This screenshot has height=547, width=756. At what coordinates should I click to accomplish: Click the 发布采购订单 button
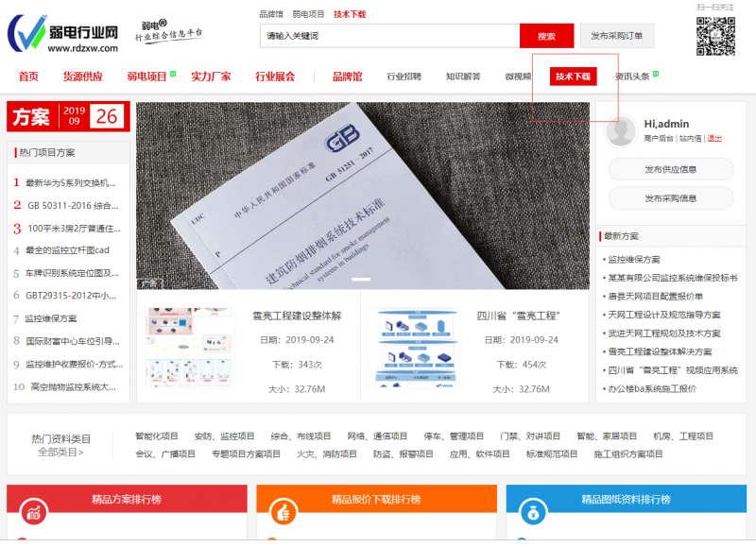coord(616,36)
